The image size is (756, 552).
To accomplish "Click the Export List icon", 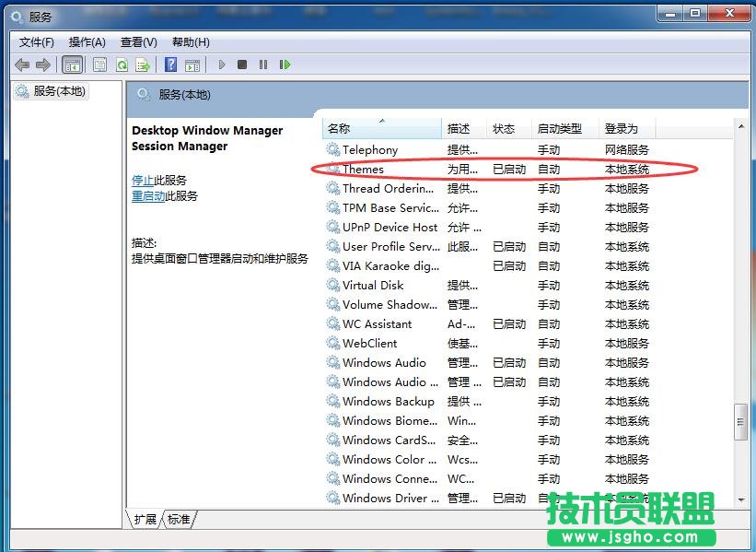I will 143,65.
